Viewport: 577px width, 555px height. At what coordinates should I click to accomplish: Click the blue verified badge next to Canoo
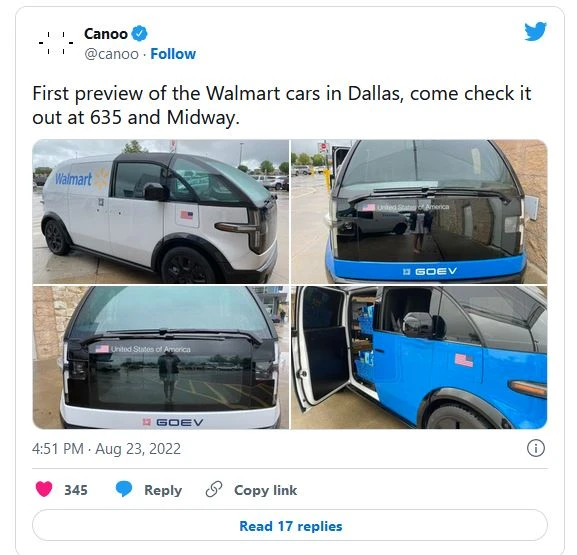coord(139,33)
